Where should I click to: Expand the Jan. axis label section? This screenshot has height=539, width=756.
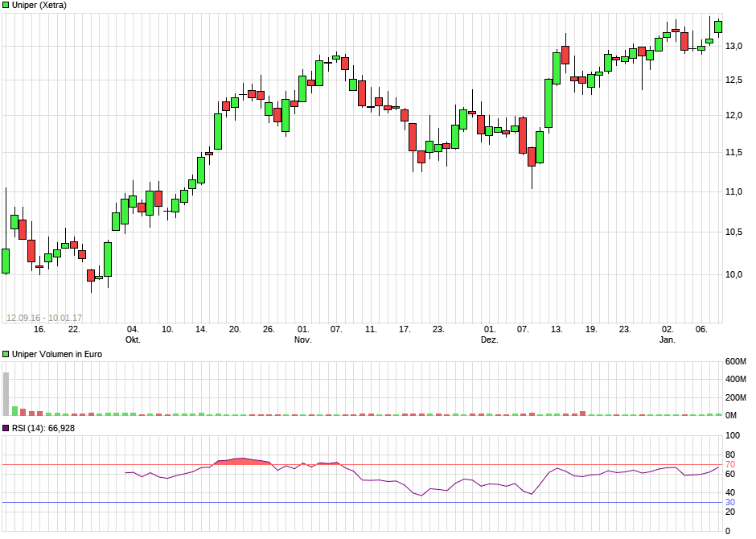coord(666,339)
